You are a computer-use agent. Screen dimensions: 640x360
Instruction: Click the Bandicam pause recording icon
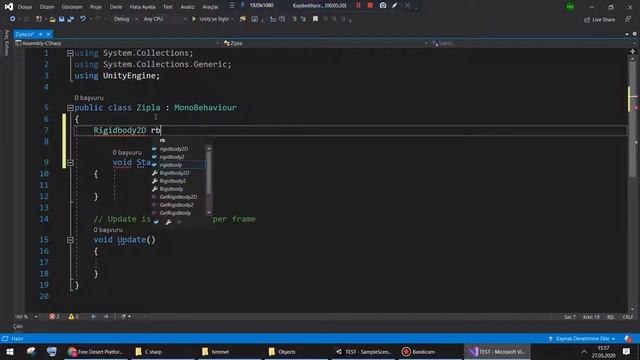tap(358, 5)
